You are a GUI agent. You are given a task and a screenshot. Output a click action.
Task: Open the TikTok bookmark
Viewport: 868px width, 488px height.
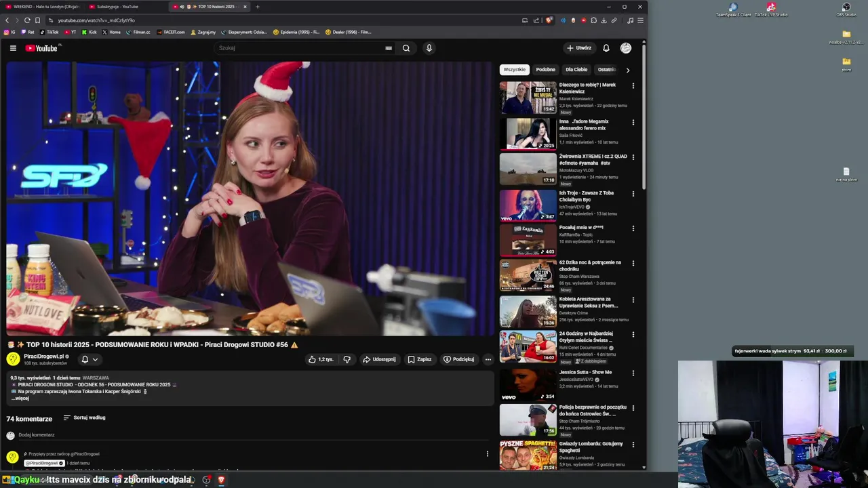pyautogui.click(x=49, y=32)
